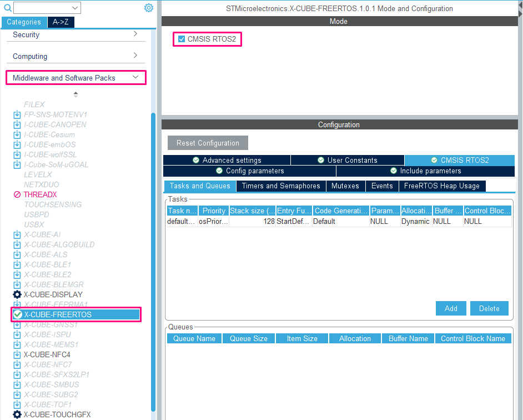Click gear icon beside X-CUBE-DISPLAY
This screenshot has width=523, height=420.
pos(17,294)
